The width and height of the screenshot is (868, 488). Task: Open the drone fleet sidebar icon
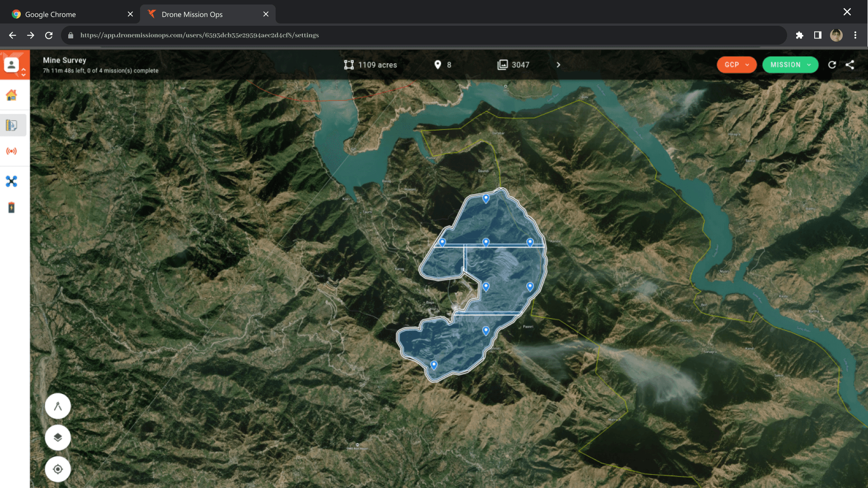11,181
